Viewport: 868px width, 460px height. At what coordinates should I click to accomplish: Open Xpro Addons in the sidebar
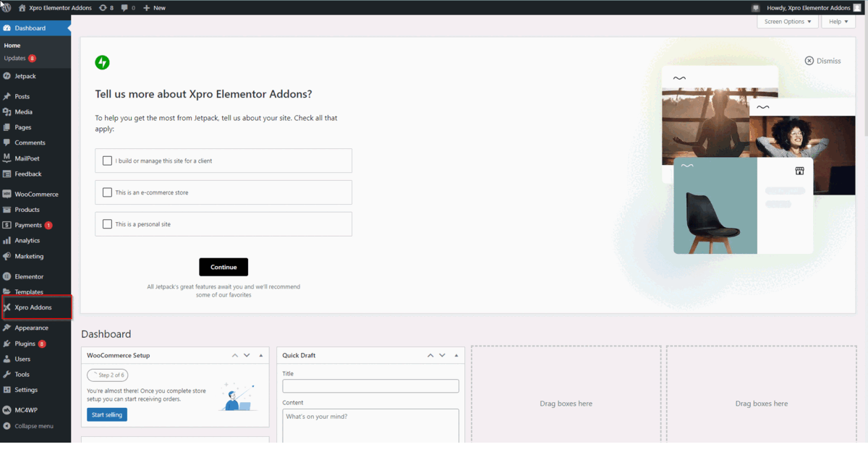tap(33, 307)
